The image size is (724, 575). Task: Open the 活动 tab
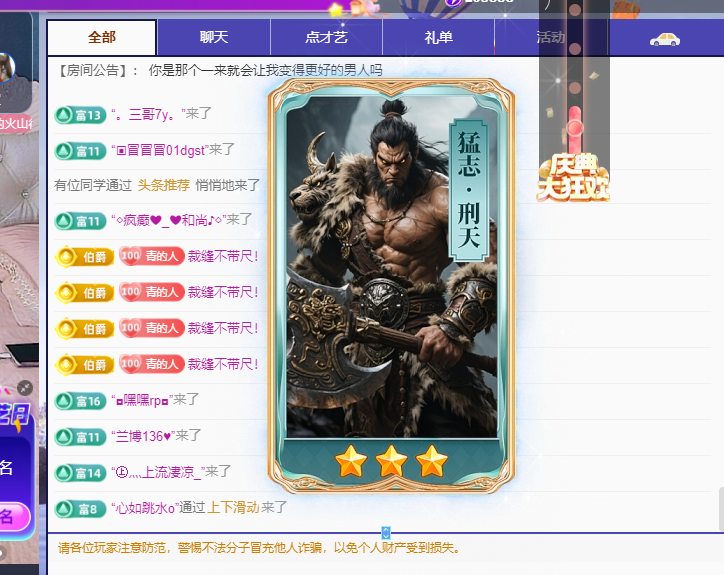(x=551, y=37)
